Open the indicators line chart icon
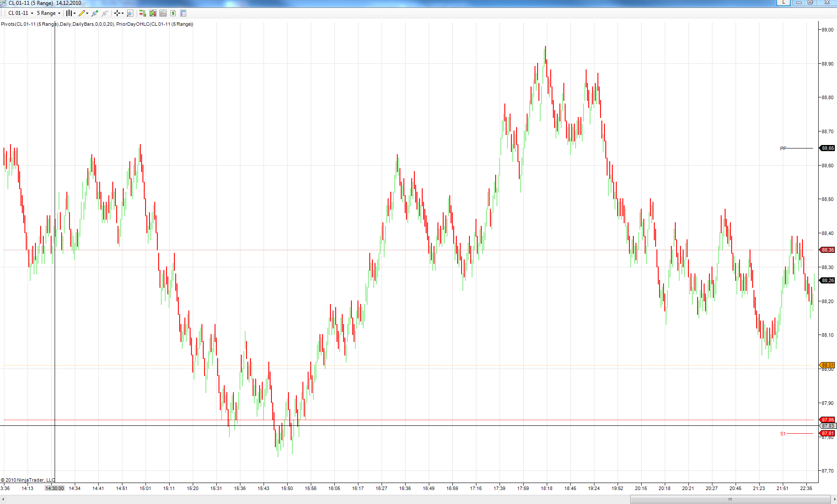Viewport: 837px width, 504px height. 163,13
